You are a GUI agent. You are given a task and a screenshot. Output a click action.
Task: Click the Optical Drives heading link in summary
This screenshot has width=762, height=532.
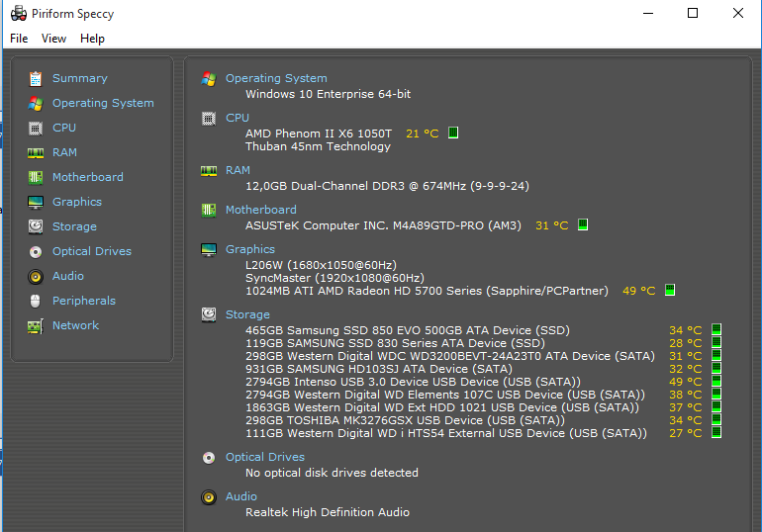click(265, 457)
